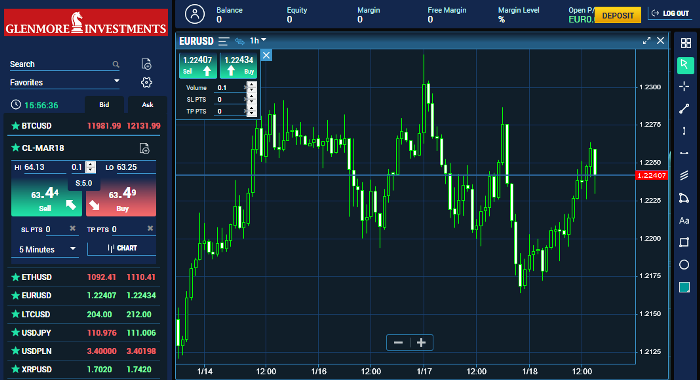This screenshot has width=700, height=380.
Task: Toggle BTCUSD favorite star
Action: coord(15,126)
